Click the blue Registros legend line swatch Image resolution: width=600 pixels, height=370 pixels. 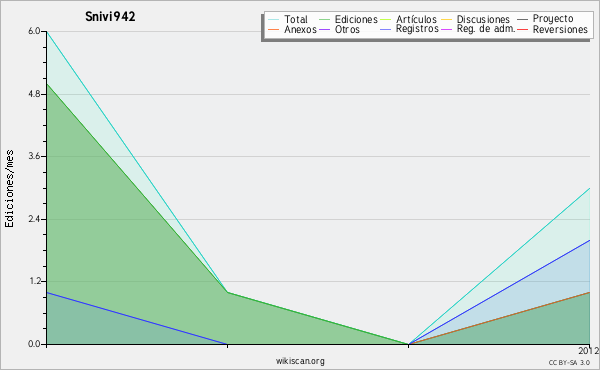386,29
